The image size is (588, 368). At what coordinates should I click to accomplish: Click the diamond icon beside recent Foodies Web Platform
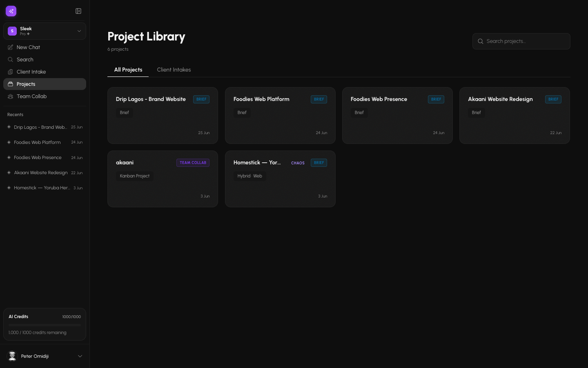(x=9, y=142)
